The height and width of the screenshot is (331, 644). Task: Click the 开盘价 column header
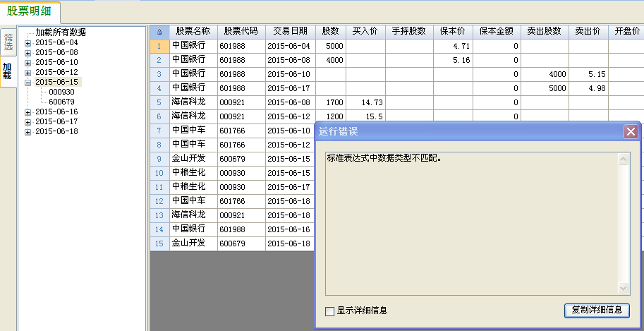pyautogui.click(x=627, y=32)
